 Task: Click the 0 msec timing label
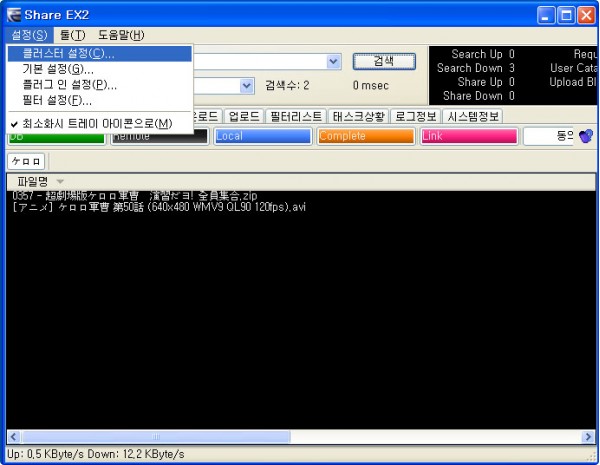pos(370,85)
